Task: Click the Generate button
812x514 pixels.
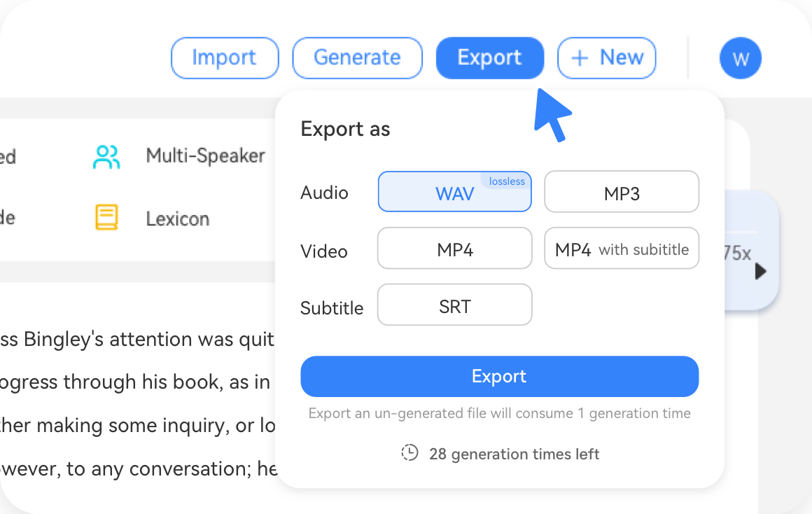Action: point(357,58)
